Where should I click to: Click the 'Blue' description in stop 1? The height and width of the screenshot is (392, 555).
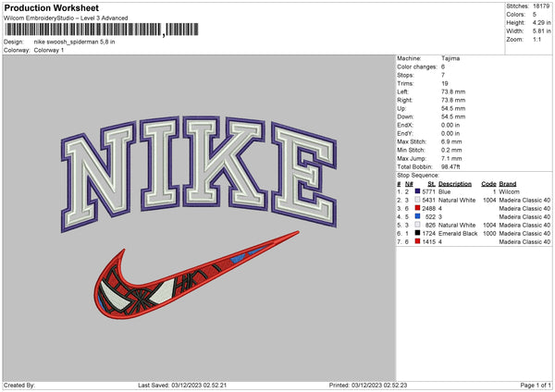coord(444,191)
